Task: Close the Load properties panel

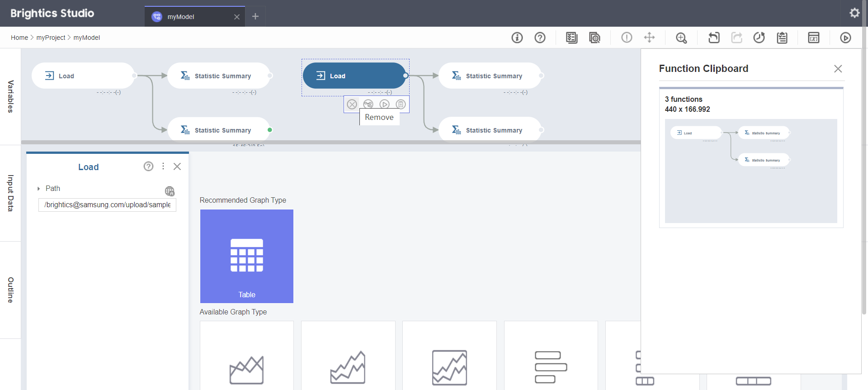Action: coord(177,166)
